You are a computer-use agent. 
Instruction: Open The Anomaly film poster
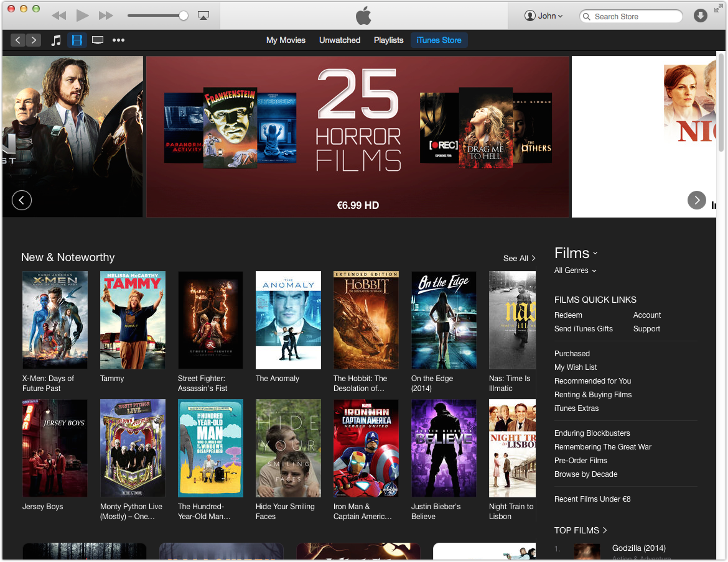click(288, 320)
